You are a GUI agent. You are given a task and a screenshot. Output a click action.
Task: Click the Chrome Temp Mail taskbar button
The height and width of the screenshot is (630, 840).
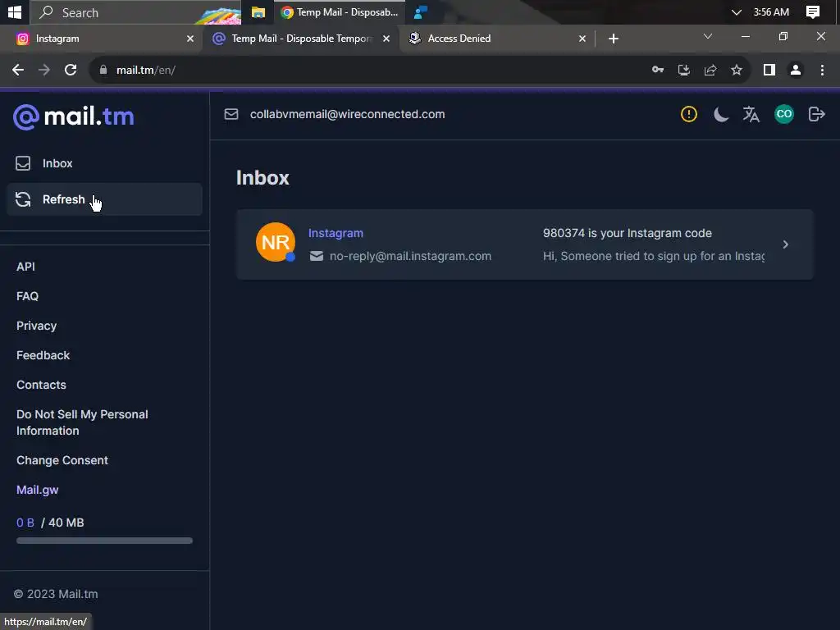click(x=340, y=11)
